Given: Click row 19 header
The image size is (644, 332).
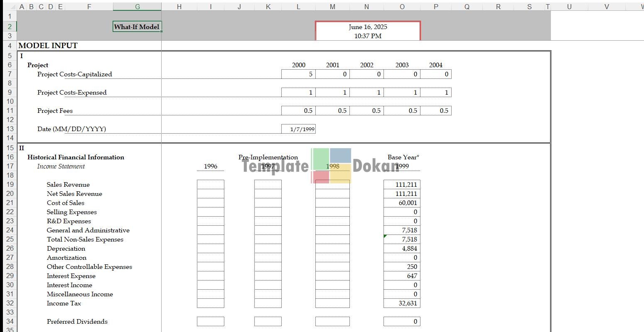Looking at the screenshot, I should [x=10, y=185].
